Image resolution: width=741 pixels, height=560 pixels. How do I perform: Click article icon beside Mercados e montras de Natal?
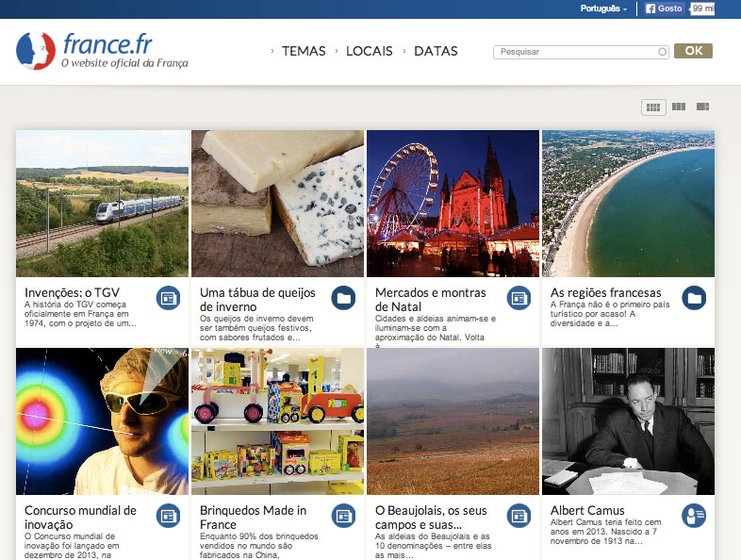[x=519, y=298]
